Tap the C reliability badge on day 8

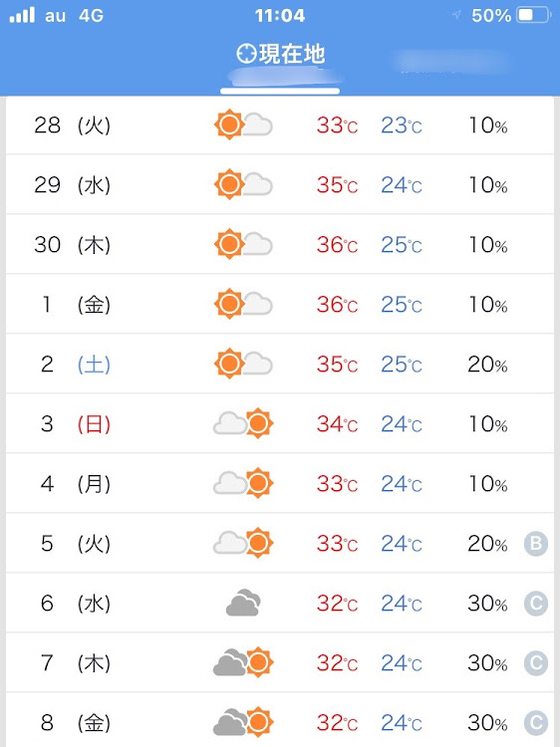(x=536, y=723)
